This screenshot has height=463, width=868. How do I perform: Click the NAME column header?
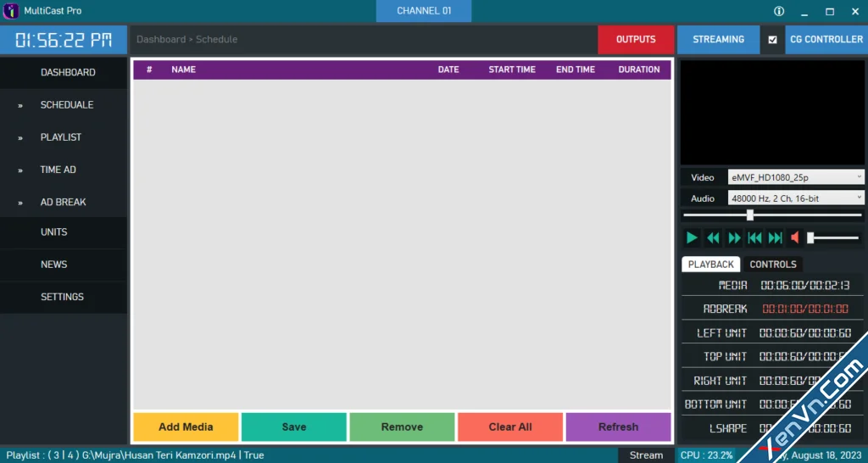click(x=183, y=70)
